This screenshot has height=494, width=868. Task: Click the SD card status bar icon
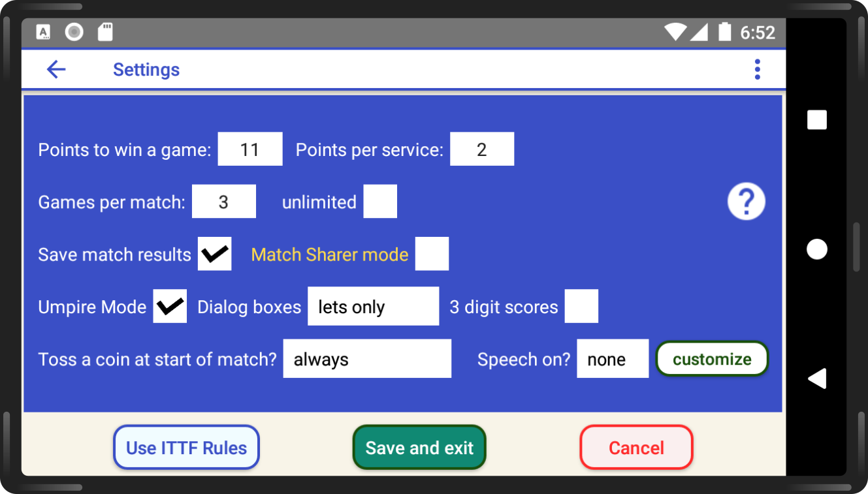point(104,31)
